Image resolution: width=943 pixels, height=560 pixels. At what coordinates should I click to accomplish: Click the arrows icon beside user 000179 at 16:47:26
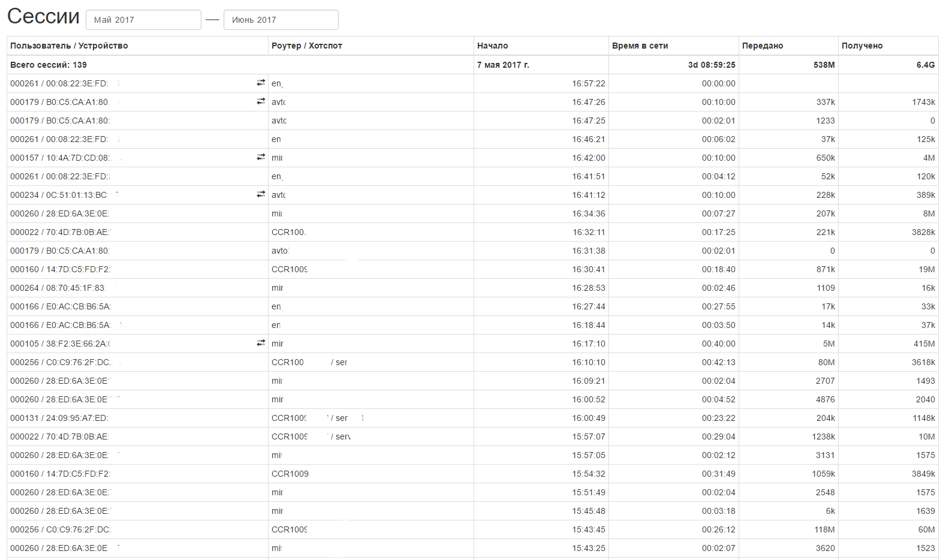[x=261, y=101]
